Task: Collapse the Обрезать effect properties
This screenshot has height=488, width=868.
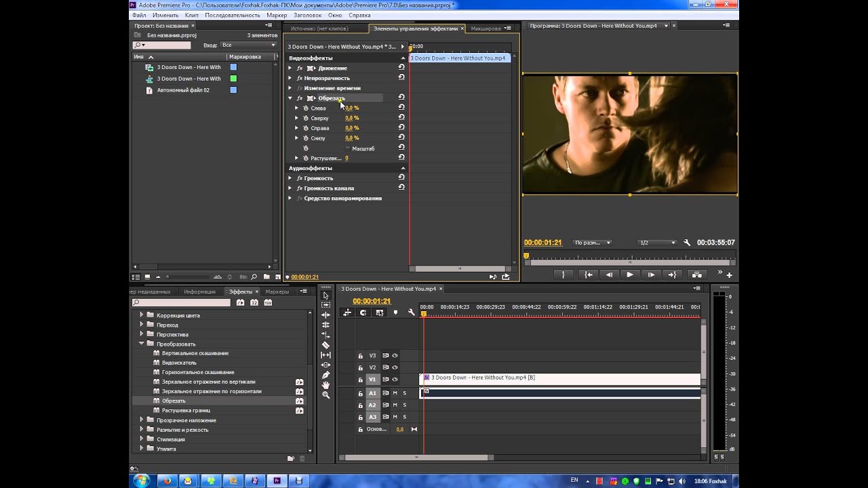Action: click(x=290, y=98)
